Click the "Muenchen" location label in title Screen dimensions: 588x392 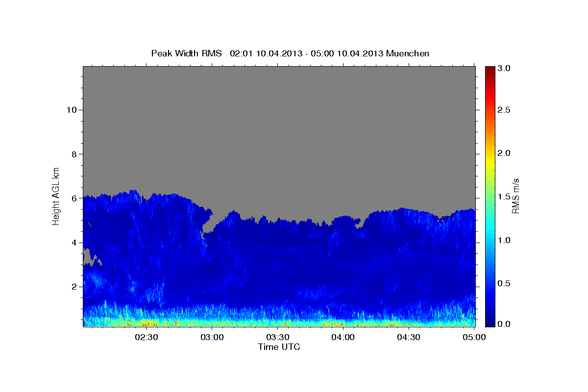(x=408, y=53)
